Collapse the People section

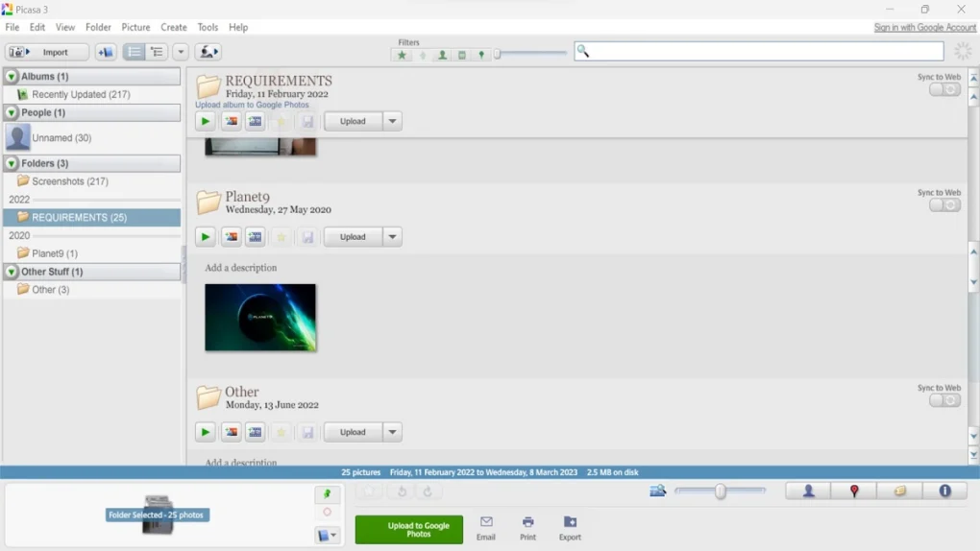(x=12, y=112)
